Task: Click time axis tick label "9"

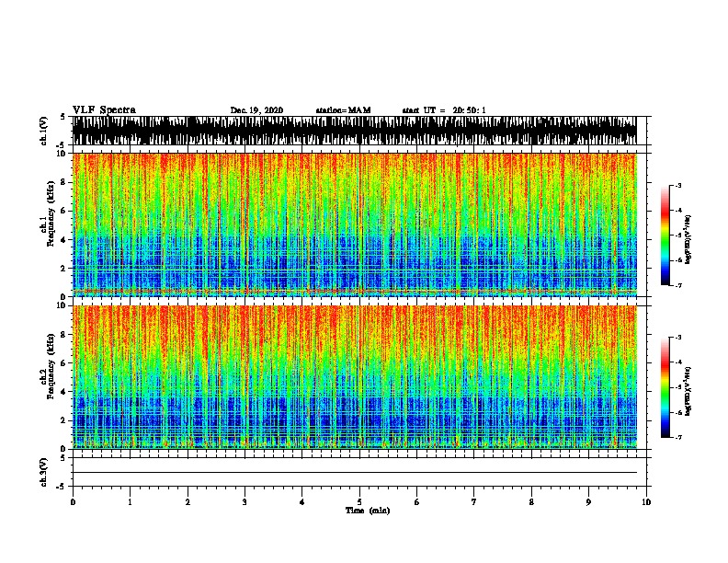Action: (x=588, y=502)
